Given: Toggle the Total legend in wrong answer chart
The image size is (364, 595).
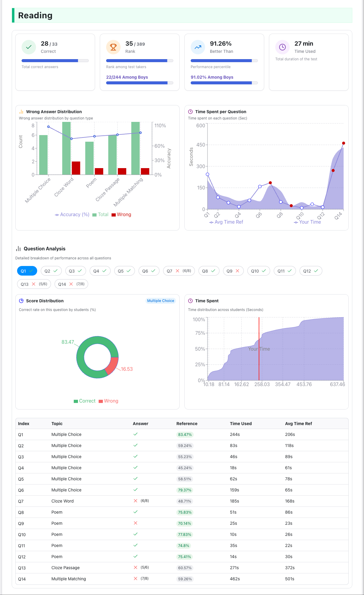Looking at the screenshot, I should (100, 215).
